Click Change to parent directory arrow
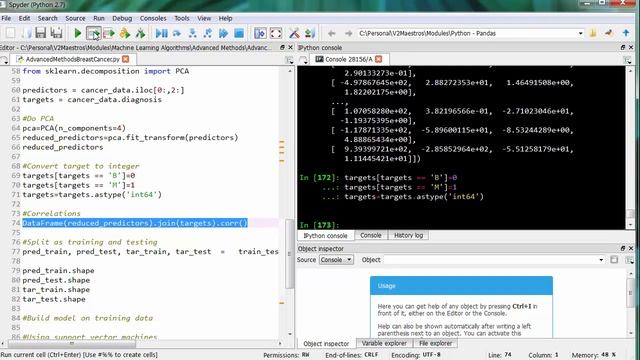The width and height of the screenshot is (640, 360). [x=626, y=33]
